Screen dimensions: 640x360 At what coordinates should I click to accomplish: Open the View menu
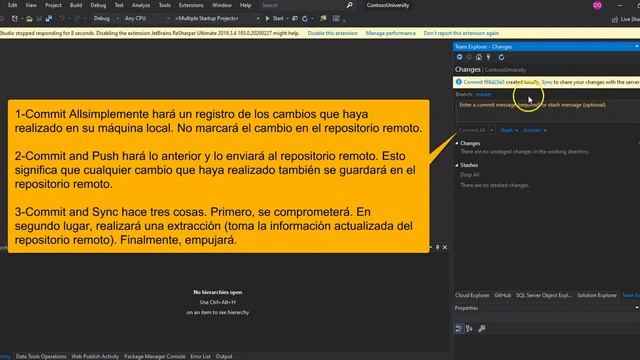click(31, 5)
